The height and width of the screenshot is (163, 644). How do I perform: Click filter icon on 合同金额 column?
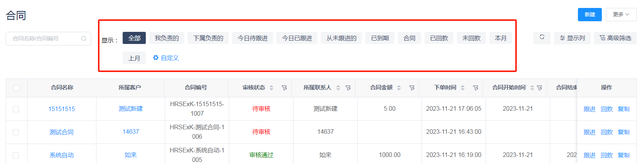[412, 88]
